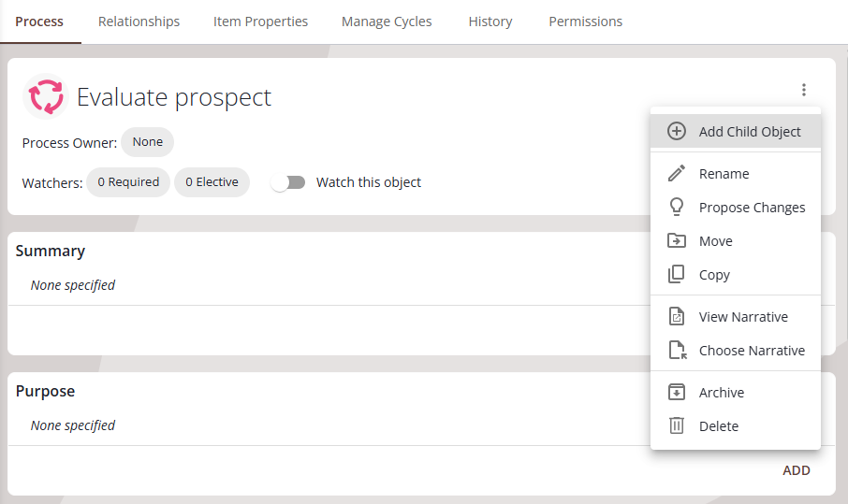Open the 0 Required watchers chip
The image size is (848, 504).
tap(128, 182)
